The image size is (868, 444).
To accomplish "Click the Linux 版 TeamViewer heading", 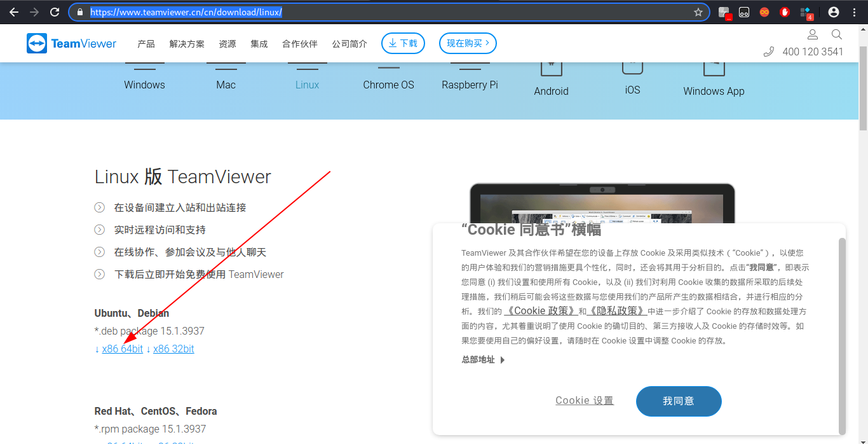I will point(183,177).
